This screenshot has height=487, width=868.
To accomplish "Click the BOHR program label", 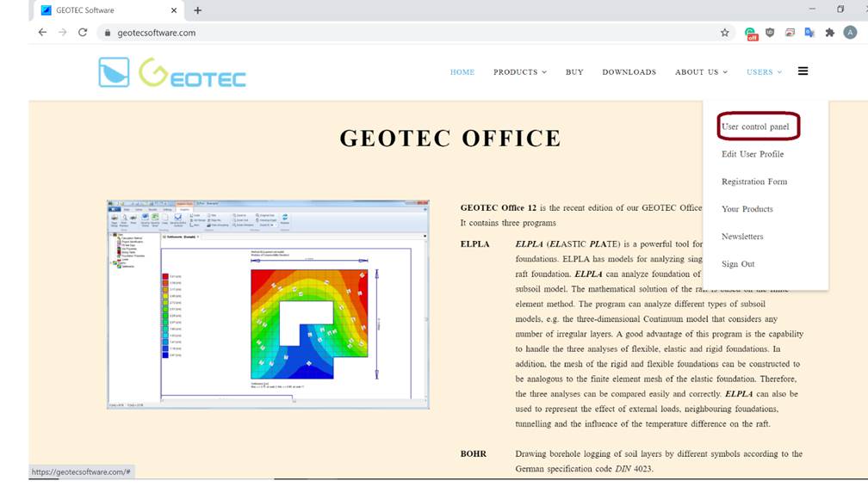I will pos(474,453).
